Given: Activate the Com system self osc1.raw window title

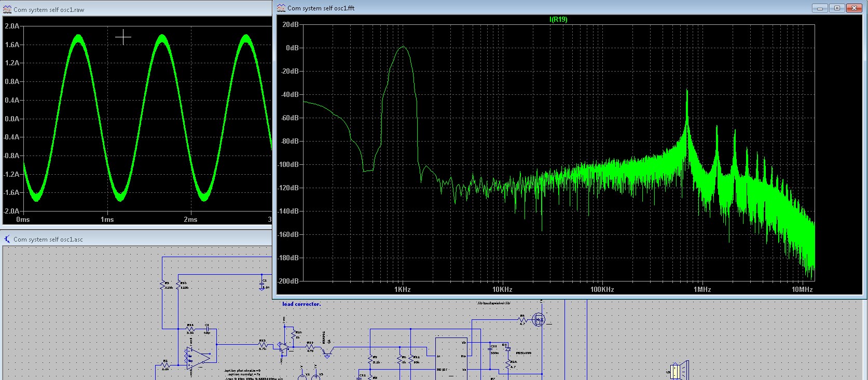Looking at the screenshot, I should 49,10.
